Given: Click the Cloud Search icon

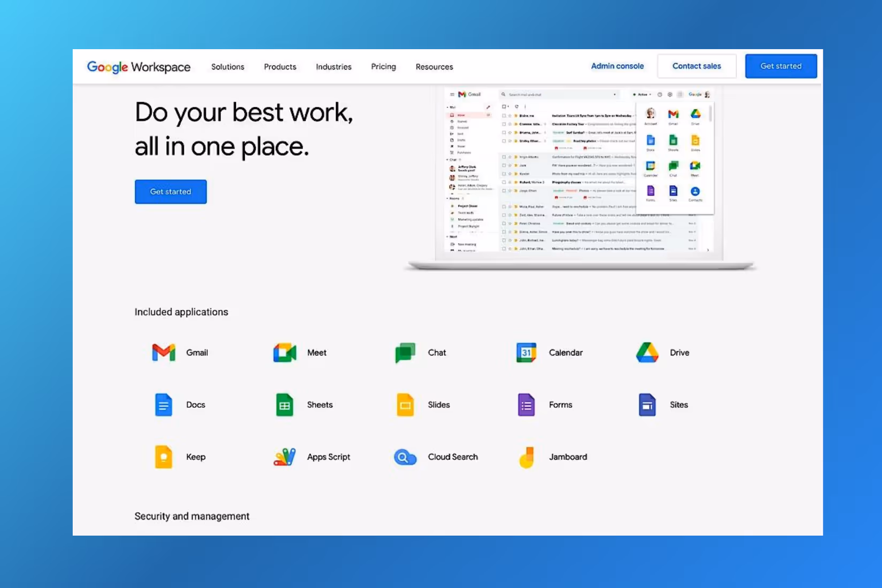Looking at the screenshot, I should 405,458.
